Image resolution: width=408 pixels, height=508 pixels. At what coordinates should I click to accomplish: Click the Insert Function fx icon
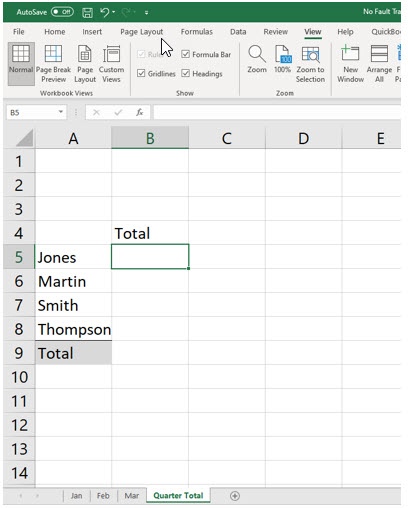click(140, 112)
